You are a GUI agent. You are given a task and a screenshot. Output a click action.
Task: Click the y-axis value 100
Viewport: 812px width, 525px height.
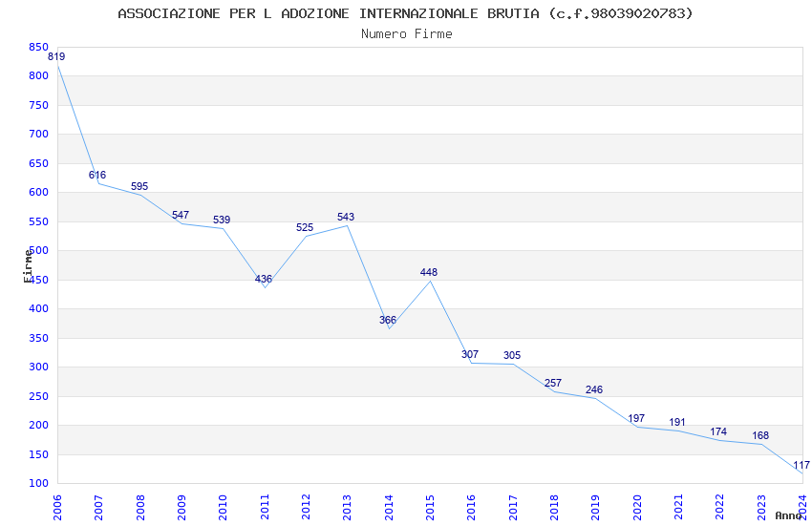click(38, 483)
